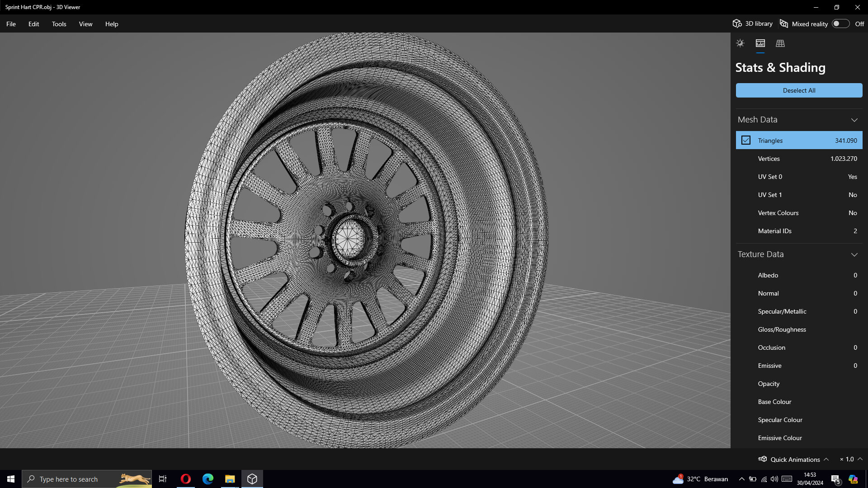Open Quick Animations icon in bottom bar
The width and height of the screenshot is (868, 488).
click(763, 459)
